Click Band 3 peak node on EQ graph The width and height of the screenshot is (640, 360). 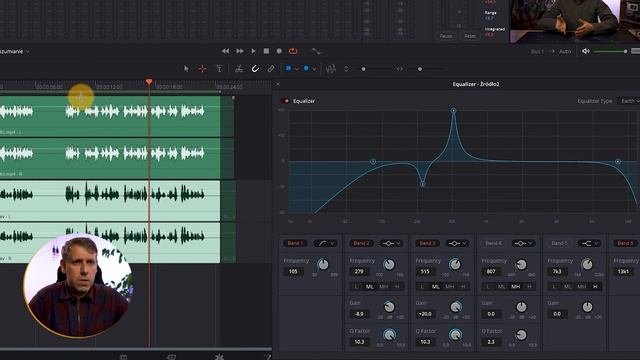pyautogui.click(x=453, y=111)
